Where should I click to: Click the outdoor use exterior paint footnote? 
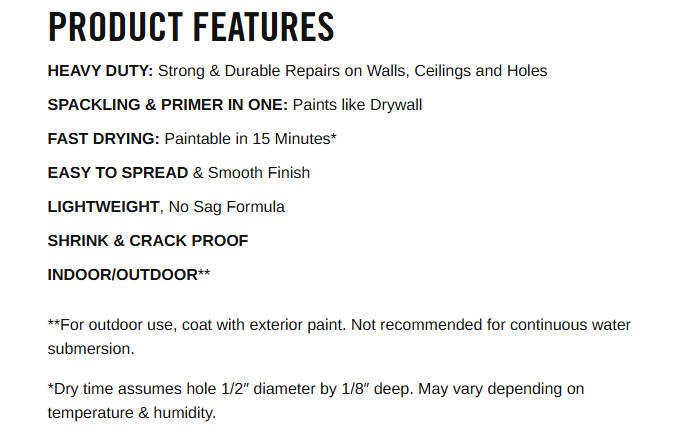pos(339,336)
